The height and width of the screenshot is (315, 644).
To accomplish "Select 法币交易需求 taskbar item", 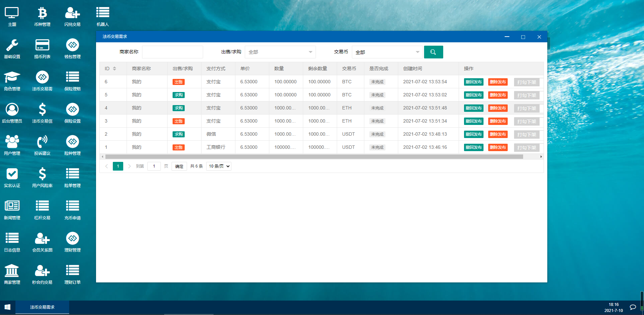I will pyautogui.click(x=42, y=307).
